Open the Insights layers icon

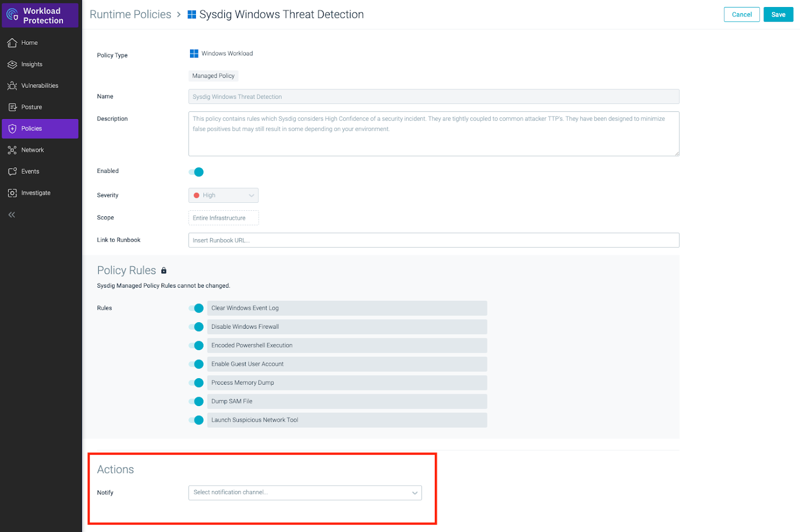tap(12, 64)
